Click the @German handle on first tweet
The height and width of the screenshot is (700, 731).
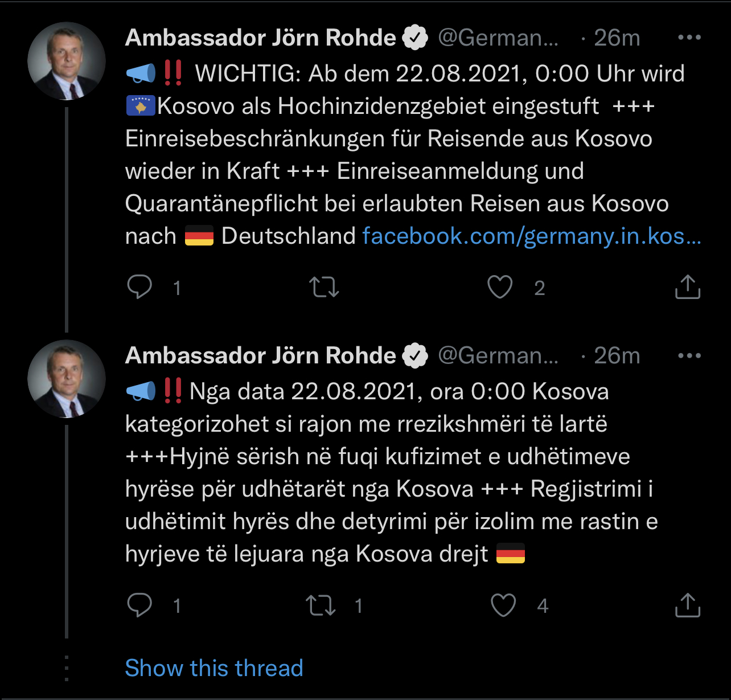point(498,38)
